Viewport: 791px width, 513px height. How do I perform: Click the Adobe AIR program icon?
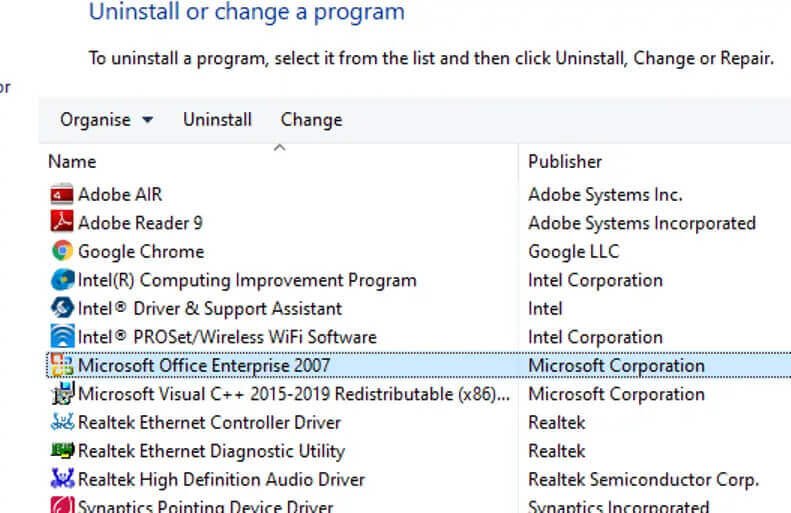click(62, 194)
